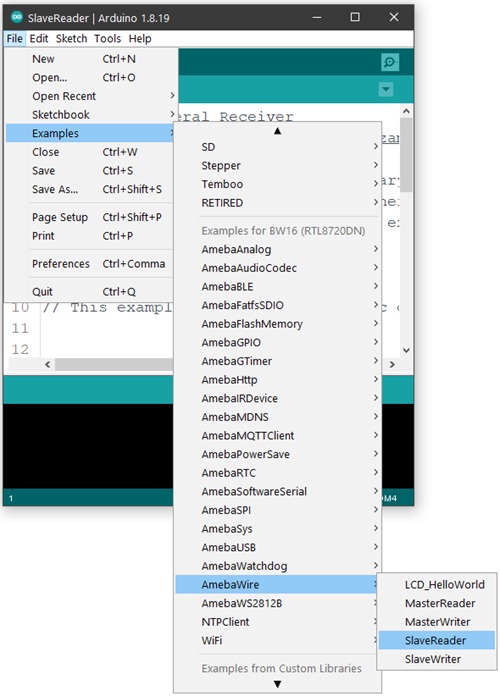
Task: Open the AmebaPowerSave submenu
Action: coord(278,455)
